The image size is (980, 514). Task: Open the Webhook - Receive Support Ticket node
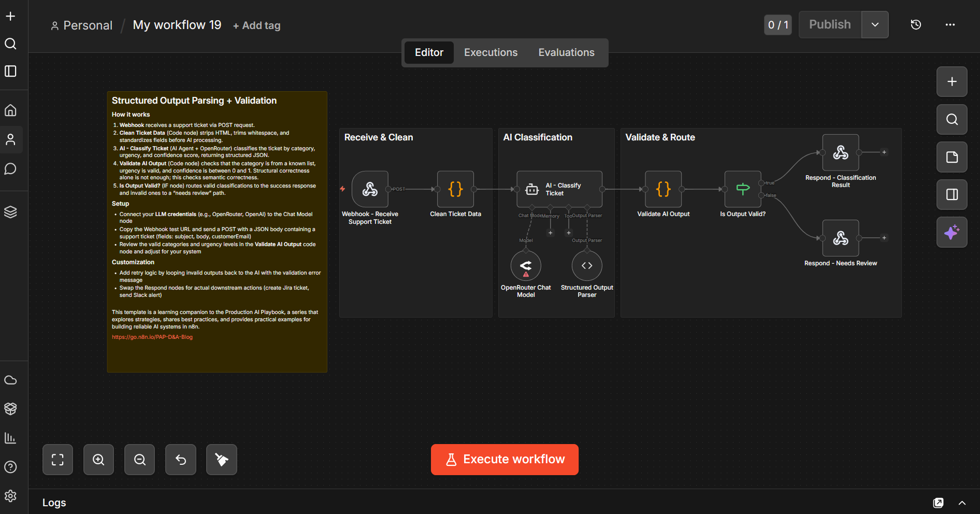click(370, 189)
